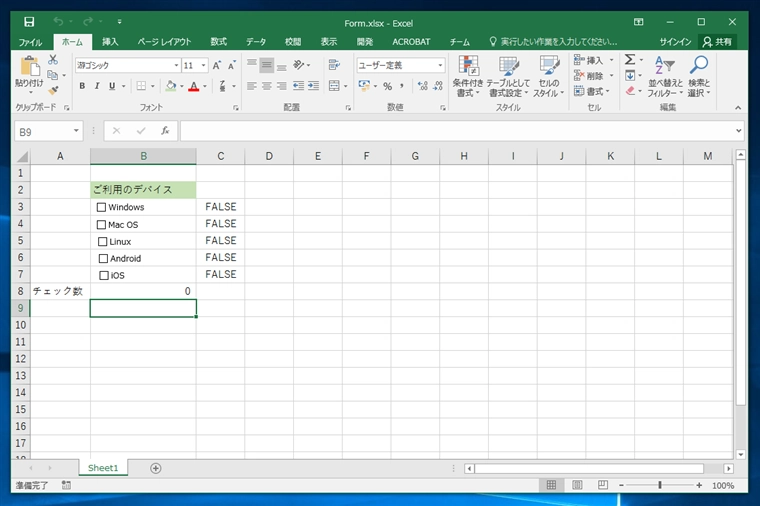Click the borders icon
This screenshot has height=506, width=760.
click(141, 86)
